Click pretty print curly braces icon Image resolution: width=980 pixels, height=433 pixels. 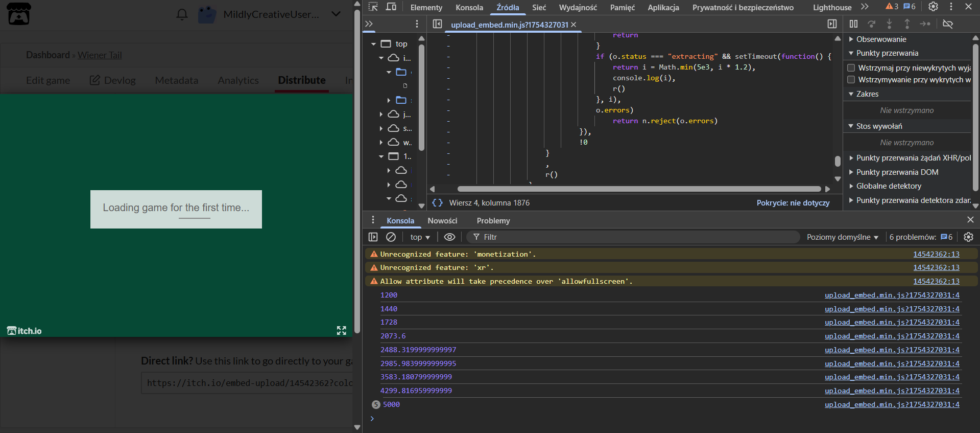(x=437, y=203)
